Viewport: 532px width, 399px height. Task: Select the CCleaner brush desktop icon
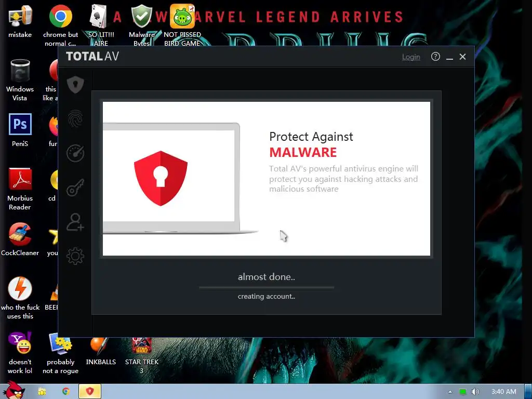20,239
